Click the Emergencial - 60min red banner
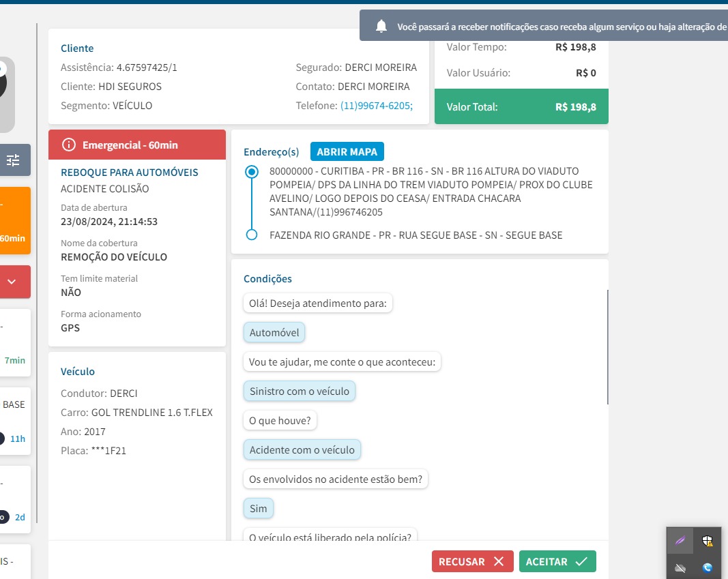This screenshot has width=728, height=579. click(x=137, y=145)
